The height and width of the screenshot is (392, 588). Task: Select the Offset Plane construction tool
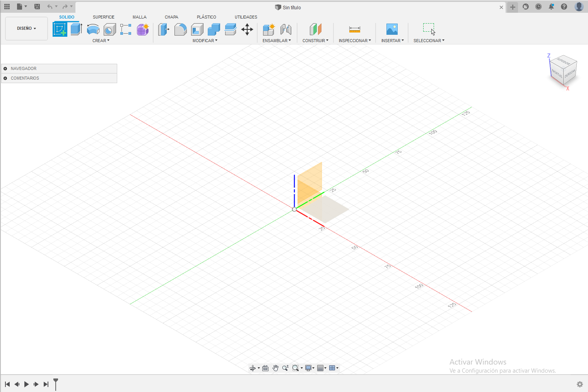coord(316,29)
